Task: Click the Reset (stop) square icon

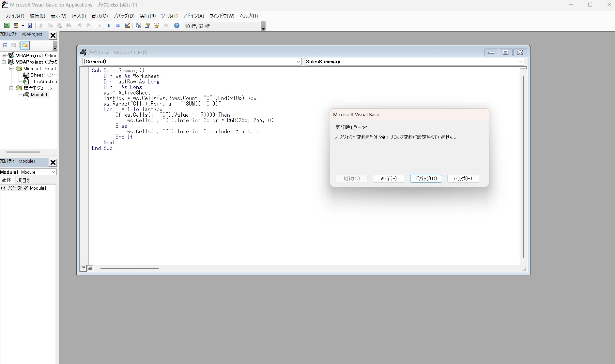Action: pyautogui.click(x=118, y=25)
